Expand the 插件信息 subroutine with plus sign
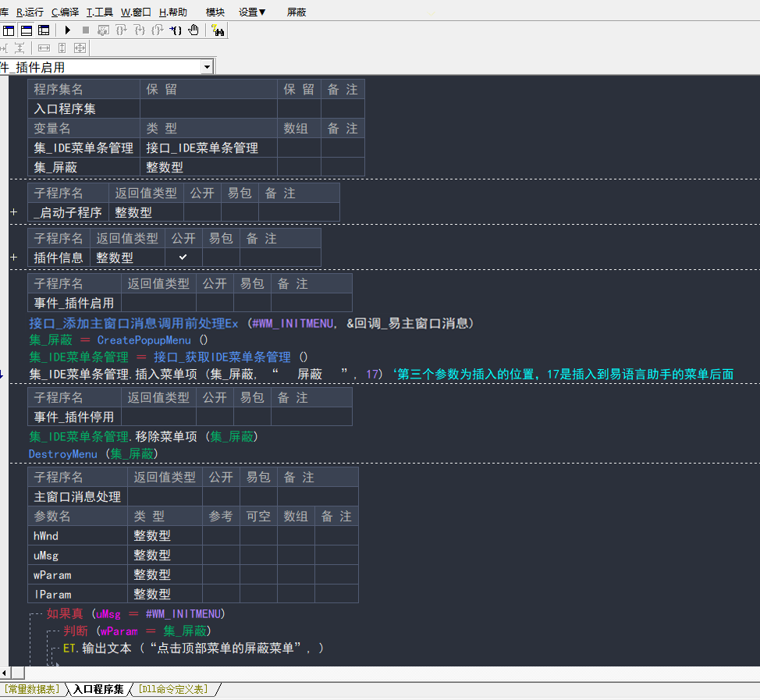 (x=13, y=257)
